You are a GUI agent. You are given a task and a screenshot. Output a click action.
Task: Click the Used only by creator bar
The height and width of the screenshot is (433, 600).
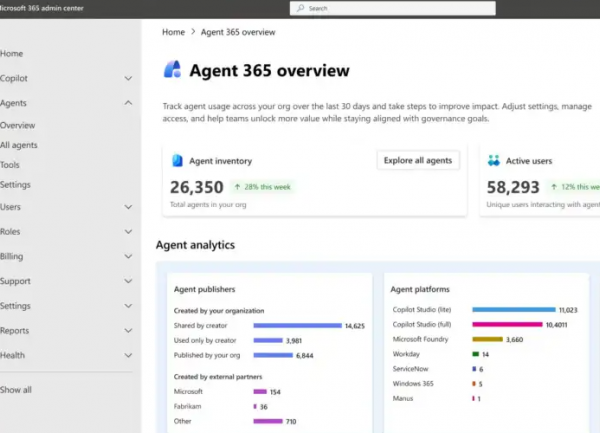268,340
